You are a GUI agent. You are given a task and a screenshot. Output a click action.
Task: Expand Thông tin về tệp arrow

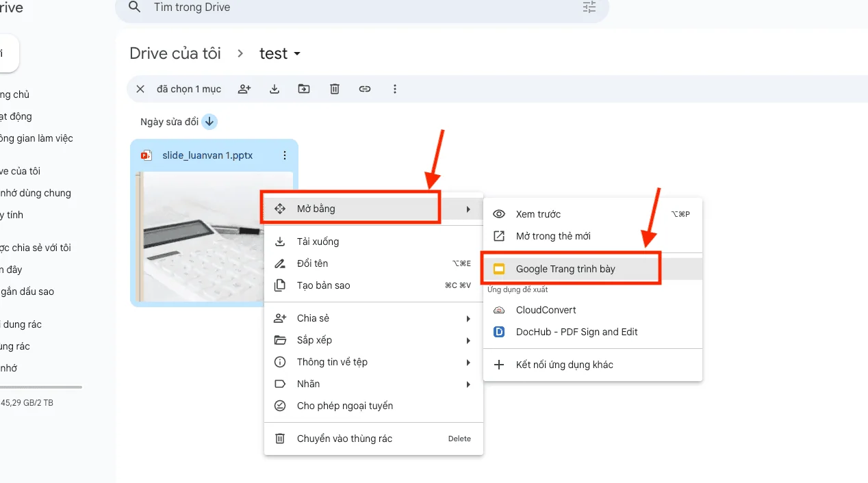[x=468, y=362]
